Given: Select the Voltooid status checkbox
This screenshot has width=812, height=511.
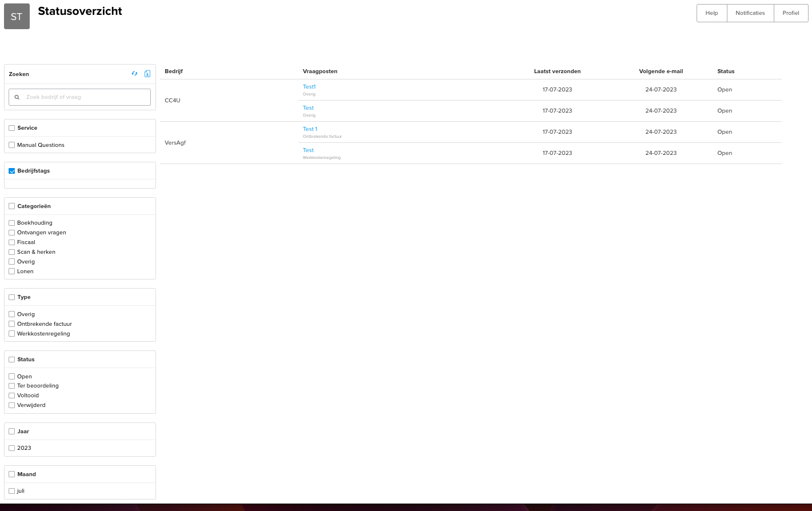Looking at the screenshot, I should [x=12, y=396].
